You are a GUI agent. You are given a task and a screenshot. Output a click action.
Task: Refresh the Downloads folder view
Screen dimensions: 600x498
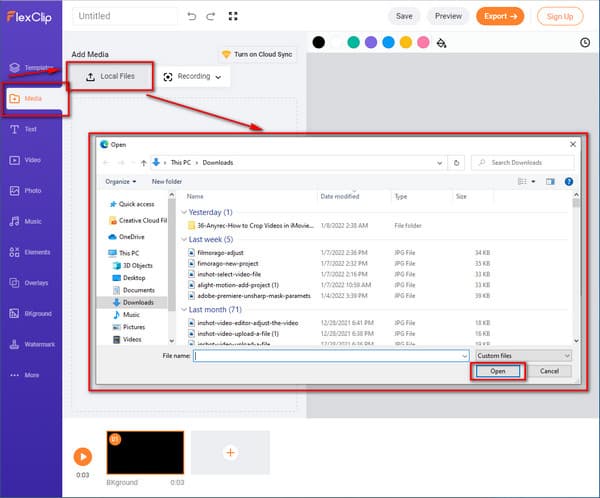click(456, 163)
